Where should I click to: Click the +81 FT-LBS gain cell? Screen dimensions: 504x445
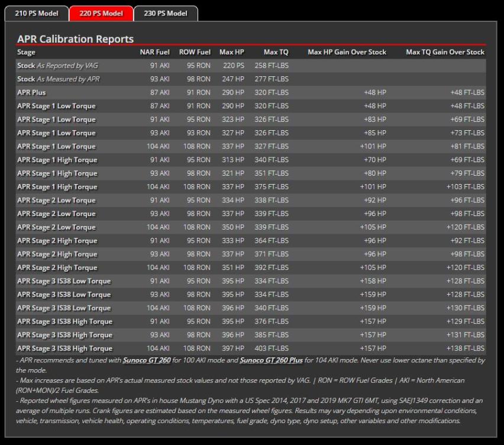[467, 147]
